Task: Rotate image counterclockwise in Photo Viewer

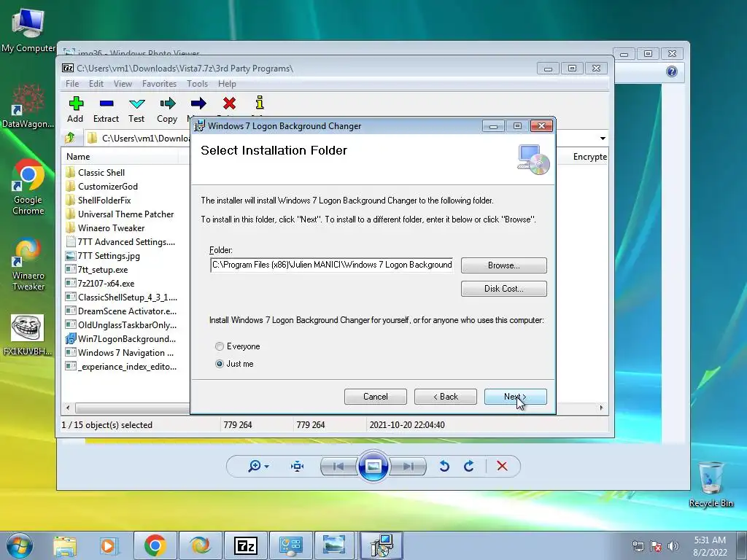Action: (444, 466)
